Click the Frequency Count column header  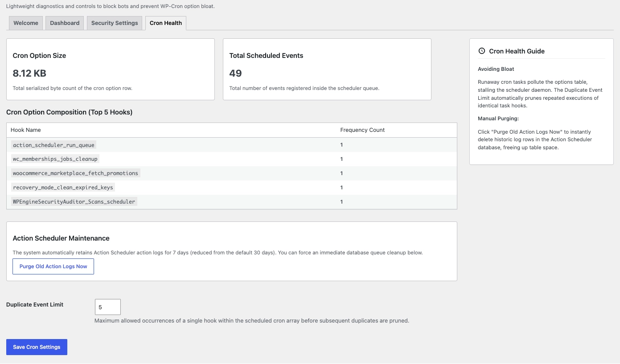[x=362, y=130]
